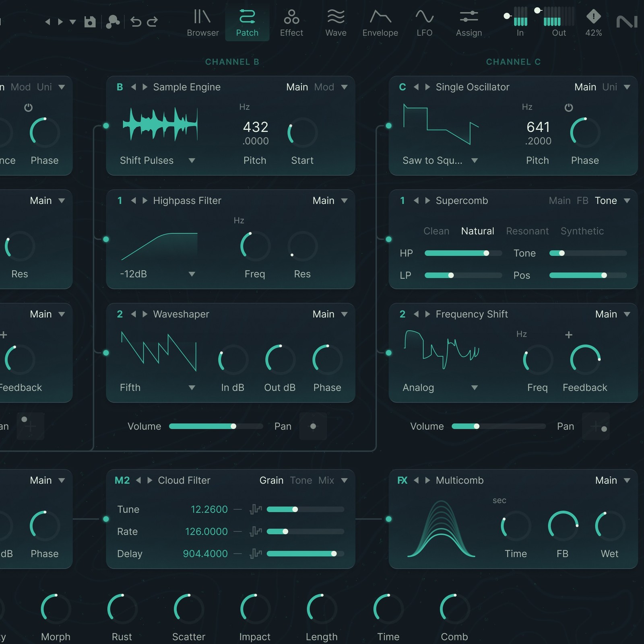The height and width of the screenshot is (644, 644).
Task: Expand the Fifth waveshaper mode dropdown
Action: pos(192,387)
